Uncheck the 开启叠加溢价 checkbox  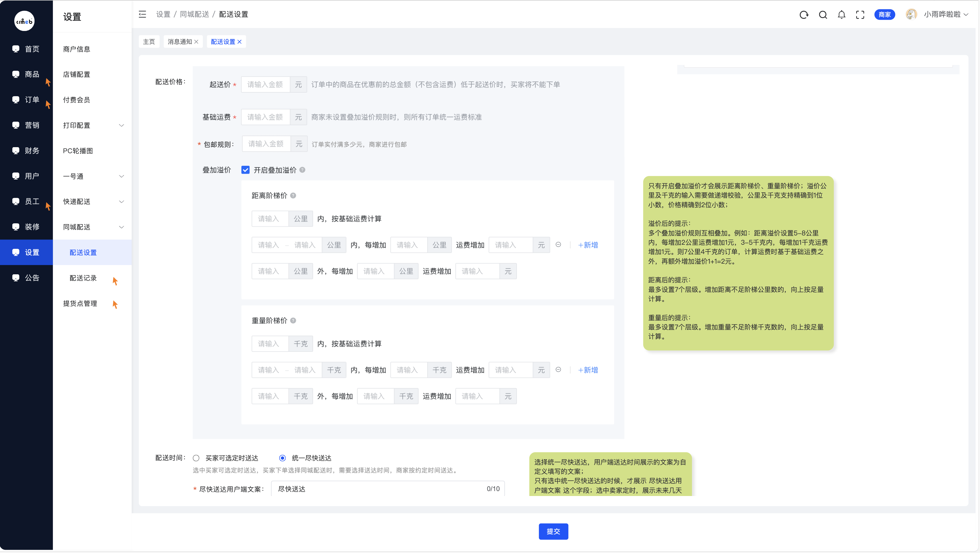(245, 170)
